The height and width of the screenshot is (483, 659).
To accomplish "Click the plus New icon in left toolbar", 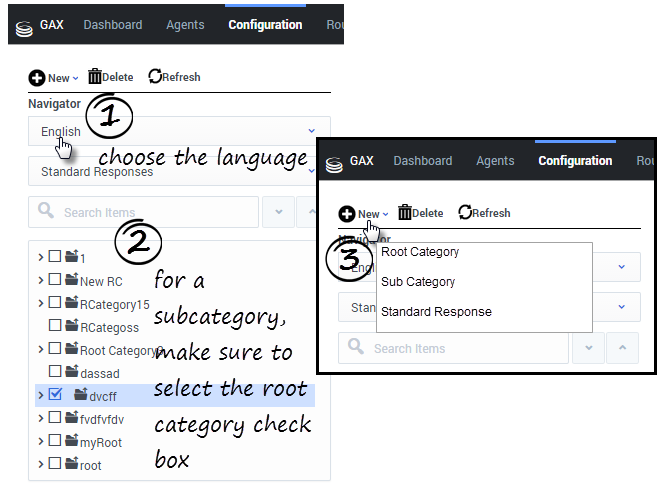I will 37,78.
